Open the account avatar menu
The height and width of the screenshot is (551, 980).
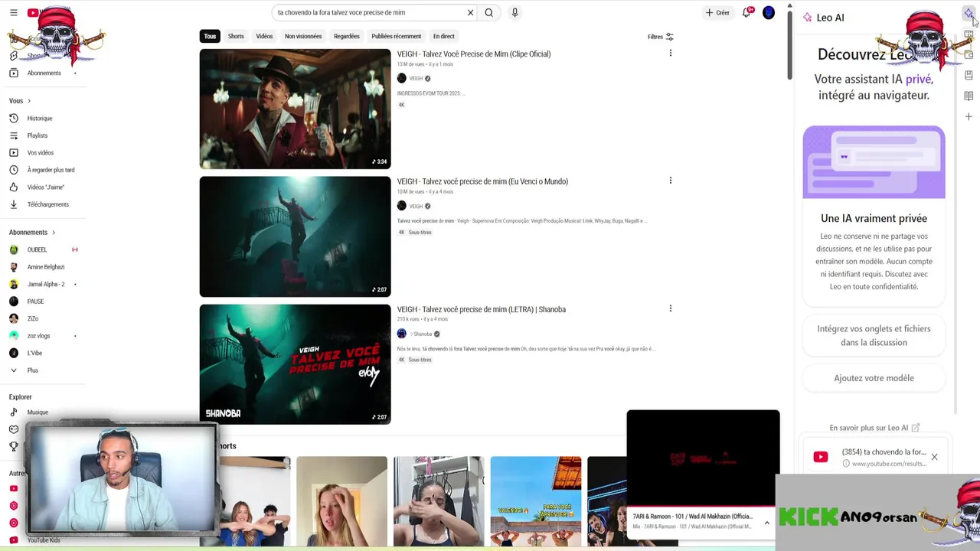[x=769, y=12]
